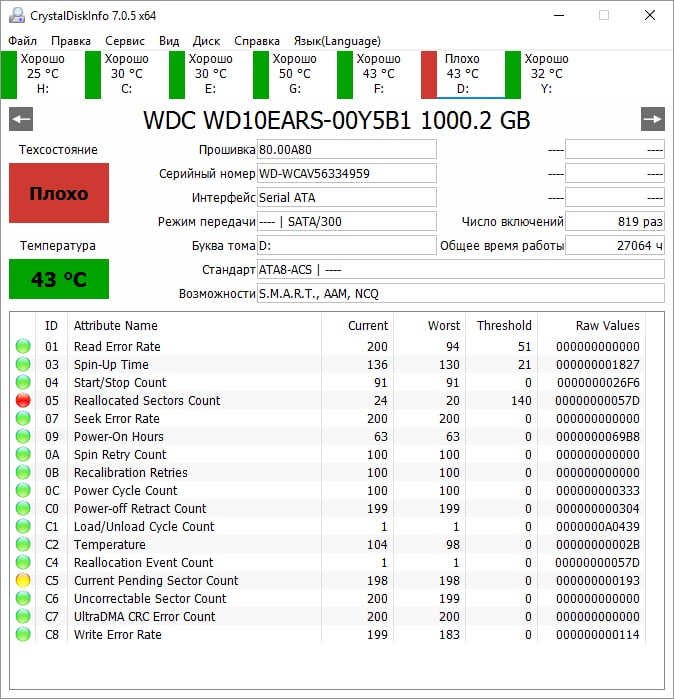This screenshot has height=699, width=674.
Task: Click the green status icon for Spin Retry Count
Action: [23, 454]
